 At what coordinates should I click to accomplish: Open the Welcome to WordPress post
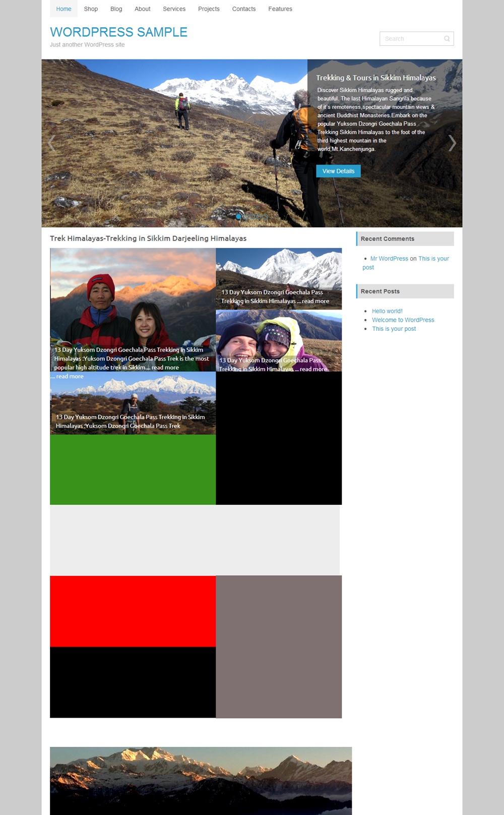point(403,320)
